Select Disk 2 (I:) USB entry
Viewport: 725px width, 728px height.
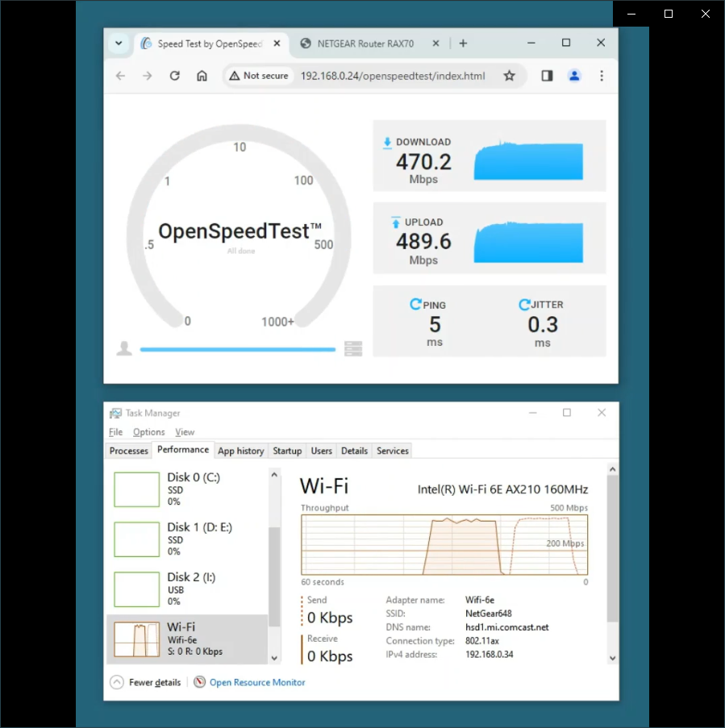pyautogui.click(x=187, y=589)
